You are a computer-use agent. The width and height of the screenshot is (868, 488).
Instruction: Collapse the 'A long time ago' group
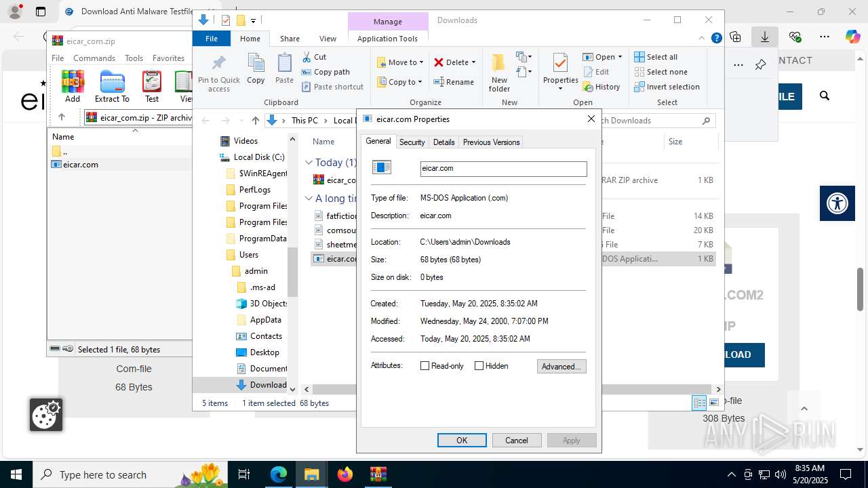click(309, 199)
